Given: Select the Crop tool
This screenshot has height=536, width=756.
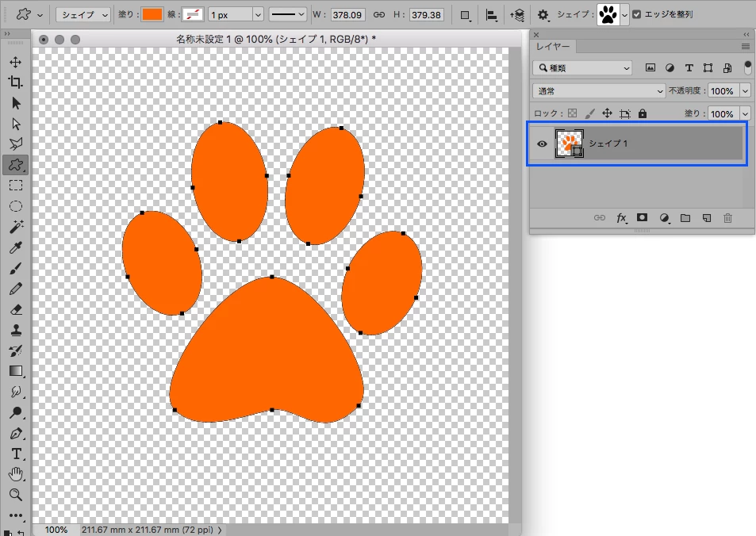Looking at the screenshot, I should 15,82.
